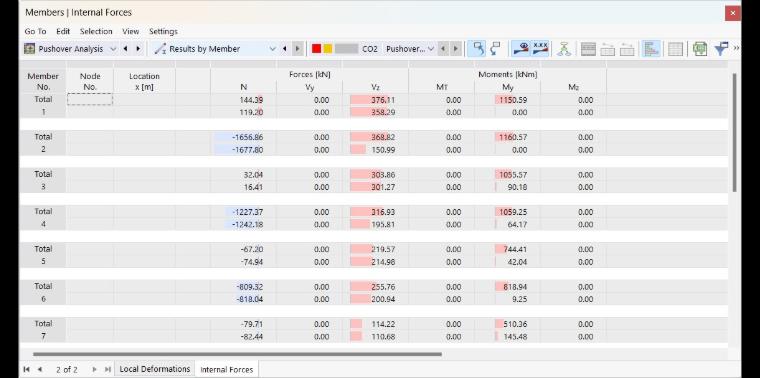Go to next table page icon
This screenshot has width=760, height=378.
coord(95,369)
